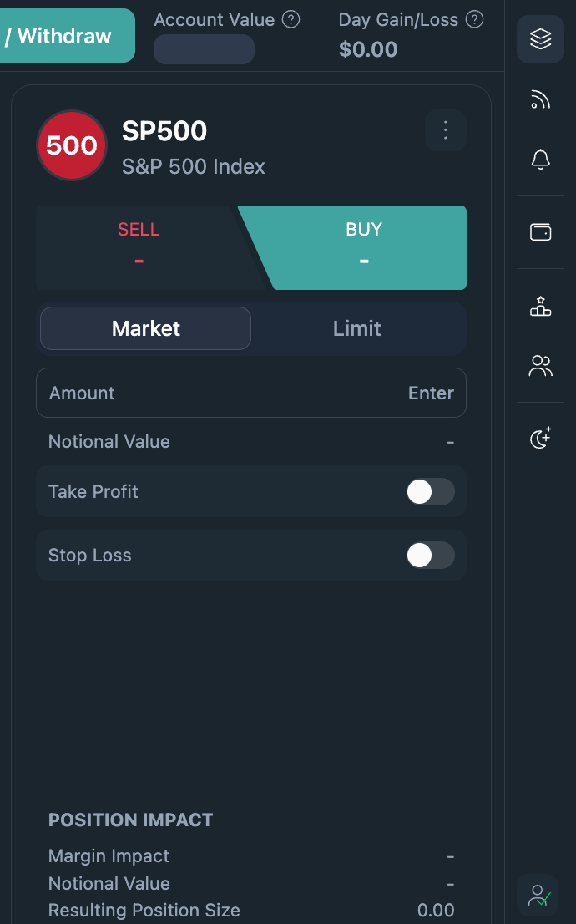Open the RSS feed icon in sidebar

pos(540,100)
